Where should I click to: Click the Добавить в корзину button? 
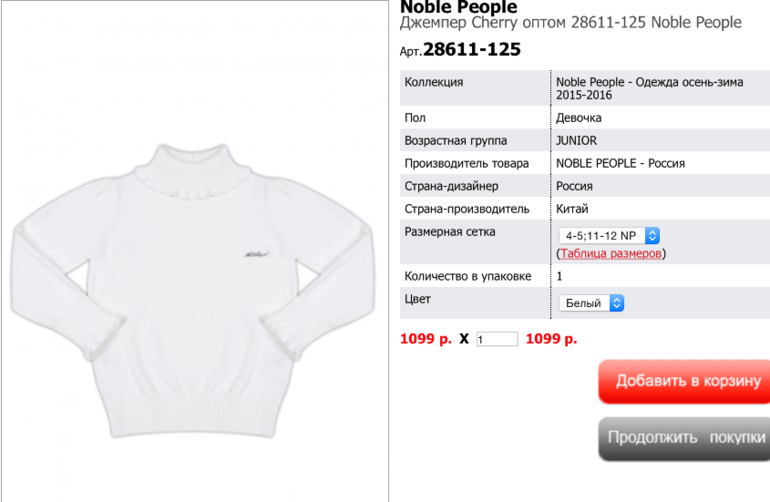click(684, 381)
